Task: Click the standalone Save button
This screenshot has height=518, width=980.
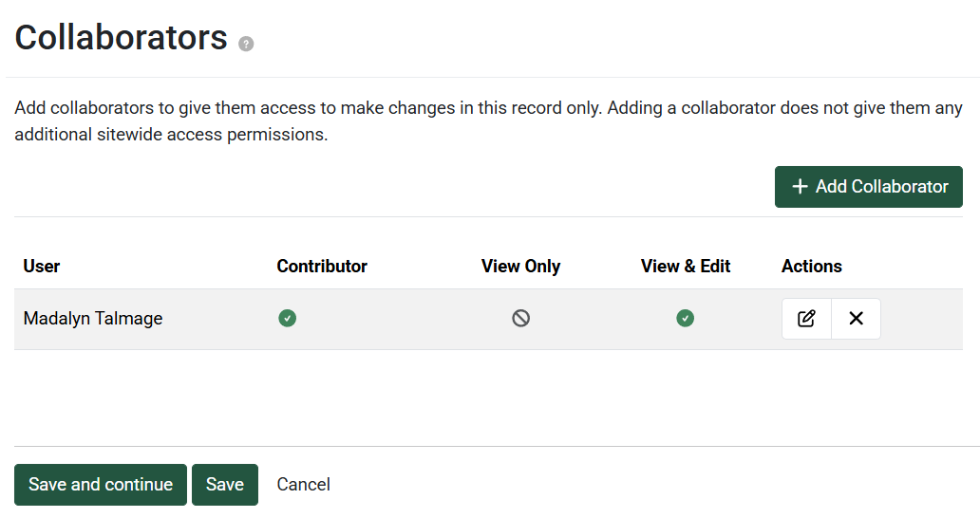Action: (225, 485)
